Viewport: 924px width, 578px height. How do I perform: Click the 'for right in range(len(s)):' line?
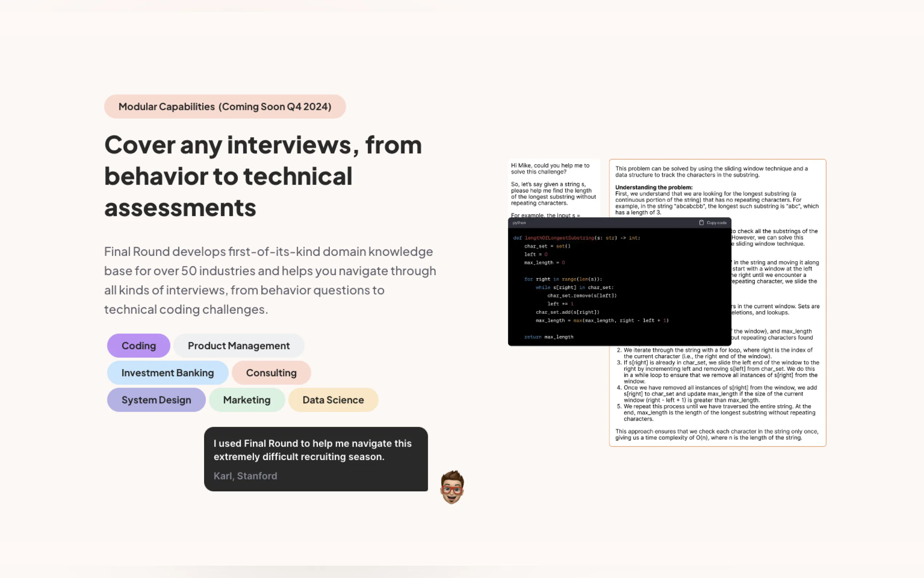point(563,279)
